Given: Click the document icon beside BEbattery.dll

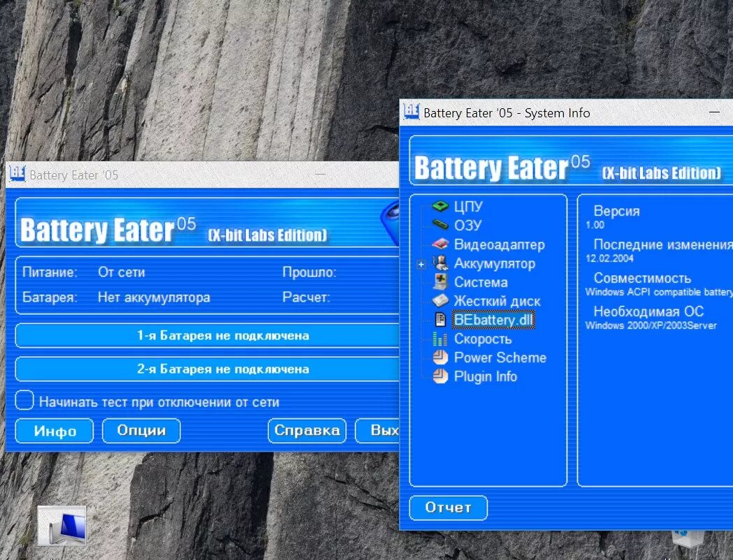Looking at the screenshot, I should coord(440,320).
